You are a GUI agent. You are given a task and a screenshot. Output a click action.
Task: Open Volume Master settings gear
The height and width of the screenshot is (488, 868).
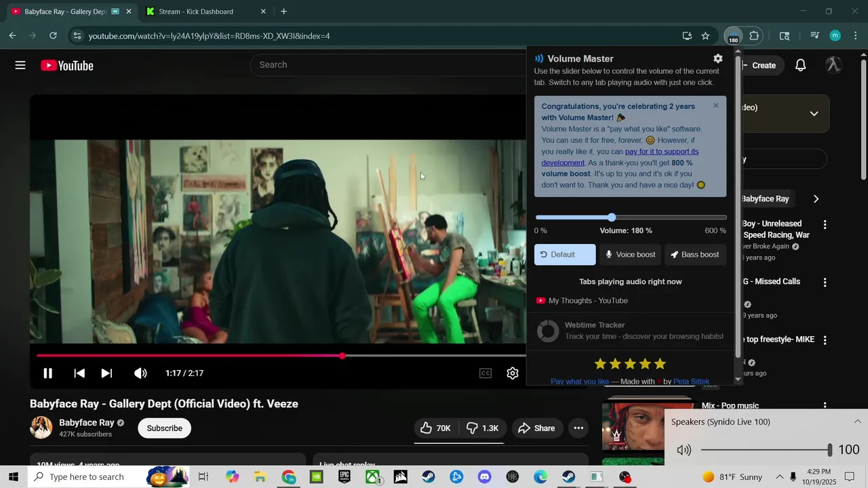[x=718, y=59]
